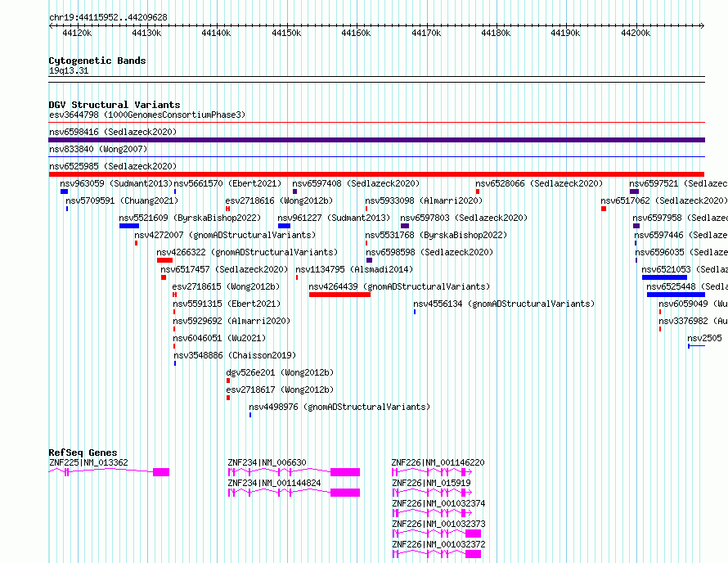Click the blue nsv6521053 variant bar
The width and height of the screenshot is (728, 563).
664,277
